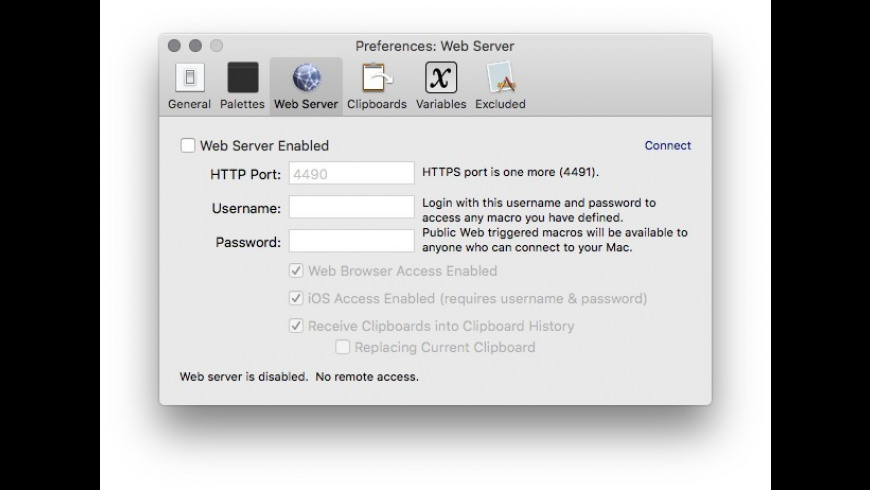This screenshot has width=870, height=490.
Task: Toggle Web Browser Access Enabled checkbox
Action: 296,271
